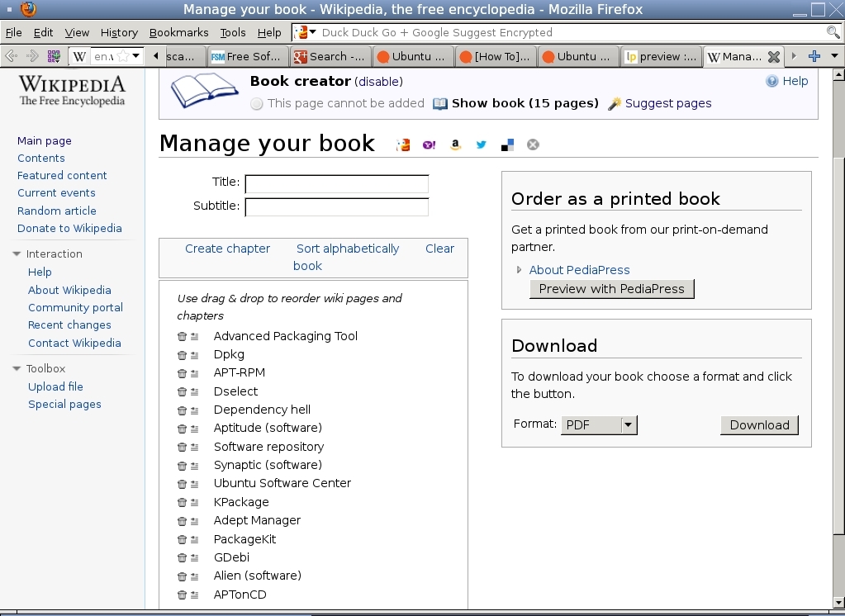
Task: Open the URL bar history dropdown arrow
Action: point(135,55)
